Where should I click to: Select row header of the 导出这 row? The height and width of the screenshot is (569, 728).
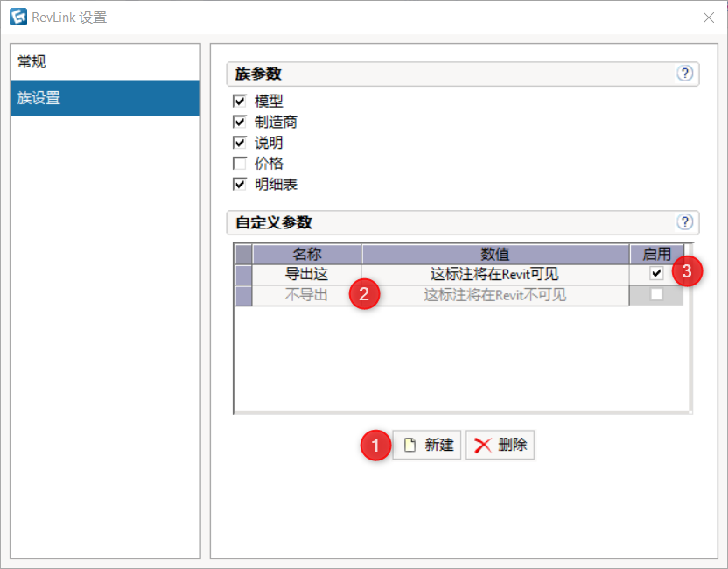244,275
